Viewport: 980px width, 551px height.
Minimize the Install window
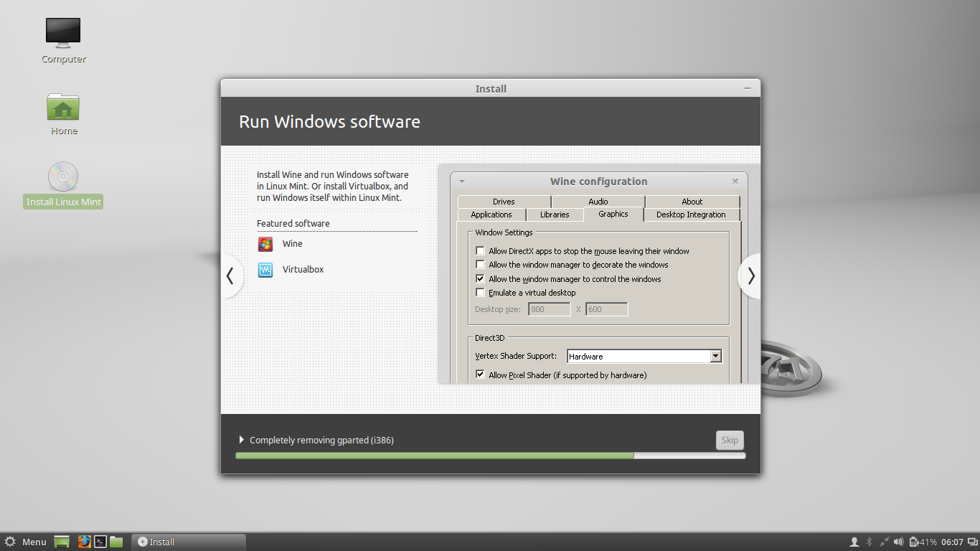click(748, 88)
